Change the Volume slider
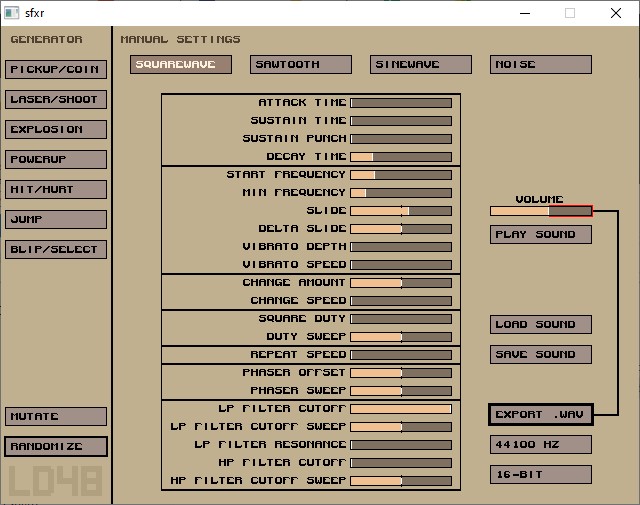Image resolution: width=640 pixels, height=505 pixels. 541,211
